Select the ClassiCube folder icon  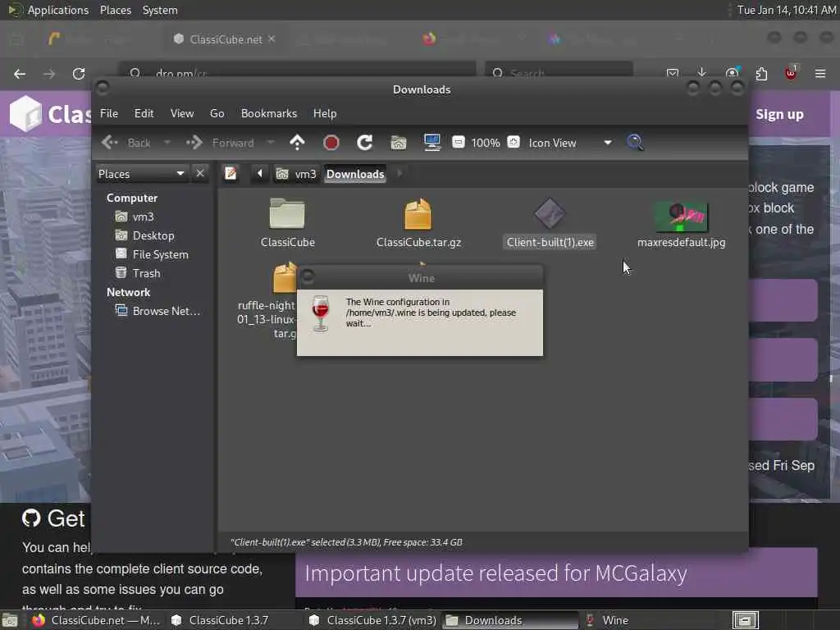(x=287, y=214)
